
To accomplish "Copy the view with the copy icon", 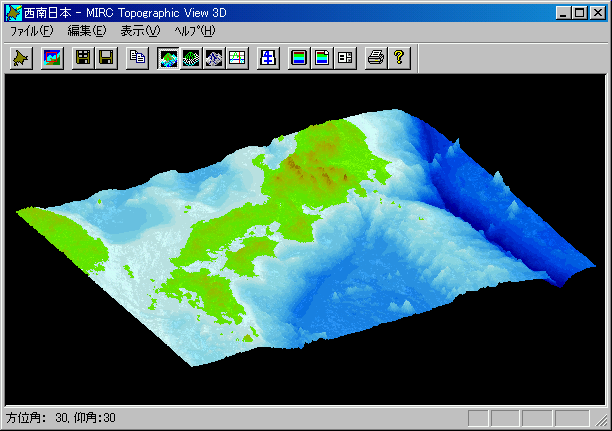I will tap(137, 58).
